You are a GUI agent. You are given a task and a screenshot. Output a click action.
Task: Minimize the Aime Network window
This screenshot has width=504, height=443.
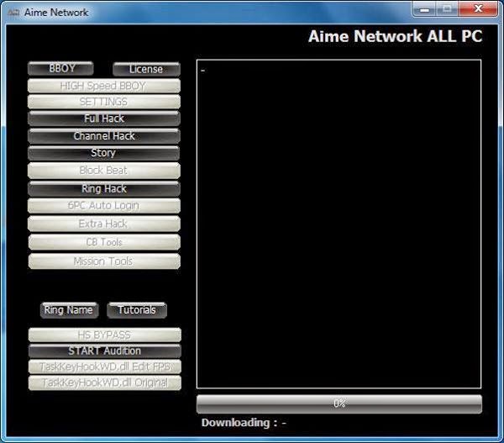tap(424, 9)
